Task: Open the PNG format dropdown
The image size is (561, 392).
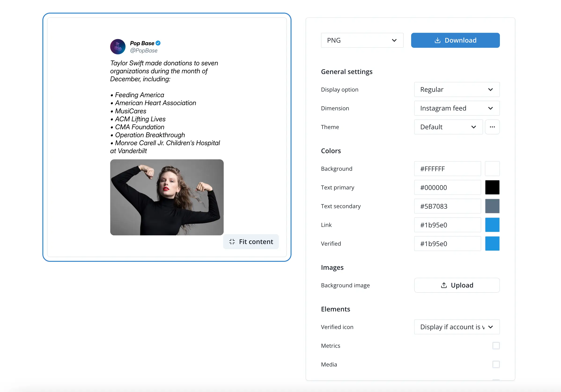Action: 362,40
